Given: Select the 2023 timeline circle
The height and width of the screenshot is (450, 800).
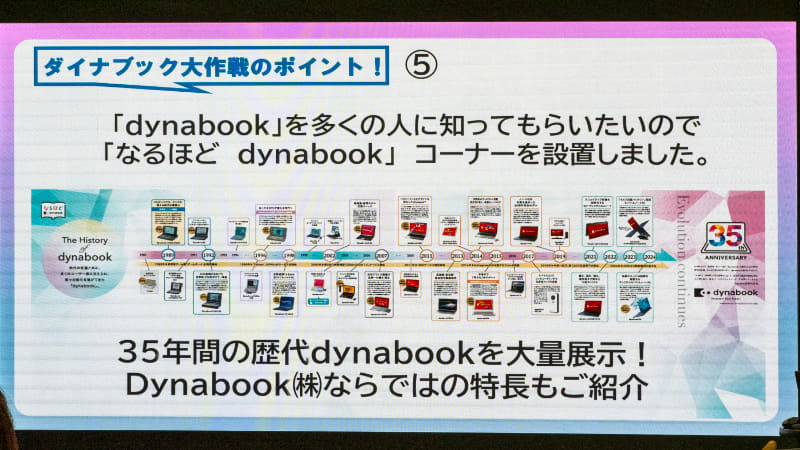Looking at the screenshot, I should [630, 256].
